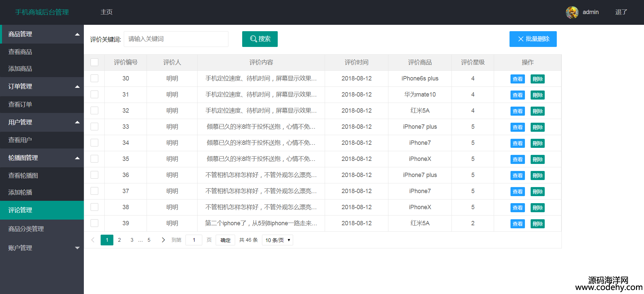Focus the 评价关键词 keyword input field
644x294 pixels.
tap(176, 39)
